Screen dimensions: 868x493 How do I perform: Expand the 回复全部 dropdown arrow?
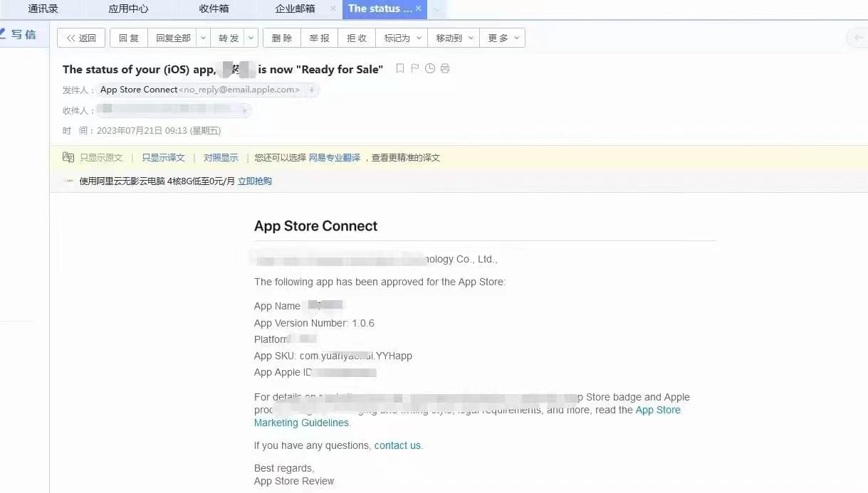tap(203, 38)
